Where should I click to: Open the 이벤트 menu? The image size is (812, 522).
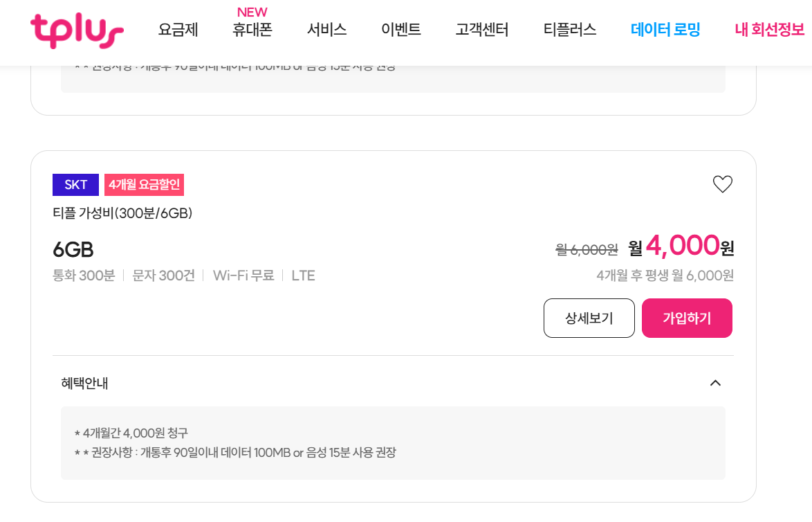[401, 30]
